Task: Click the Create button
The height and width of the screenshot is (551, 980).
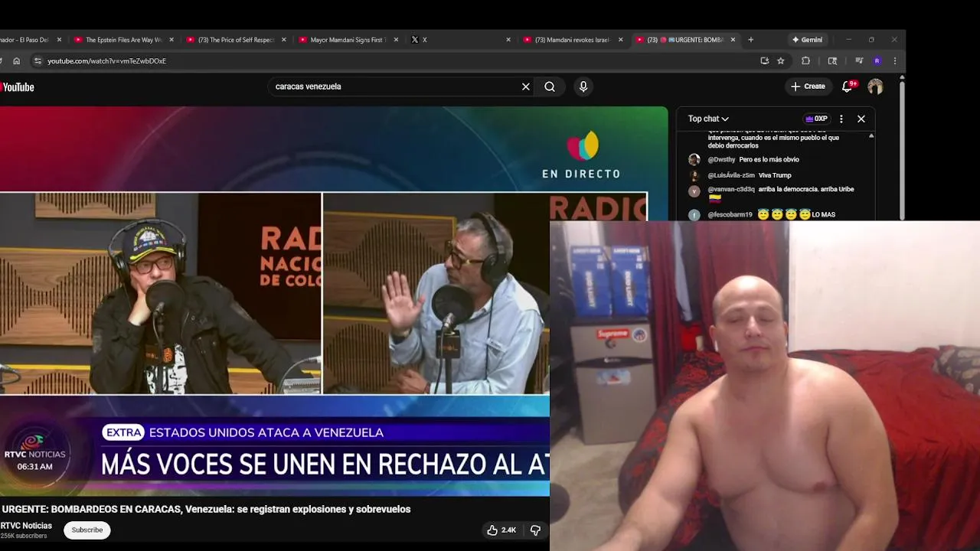Action: tap(808, 86)
